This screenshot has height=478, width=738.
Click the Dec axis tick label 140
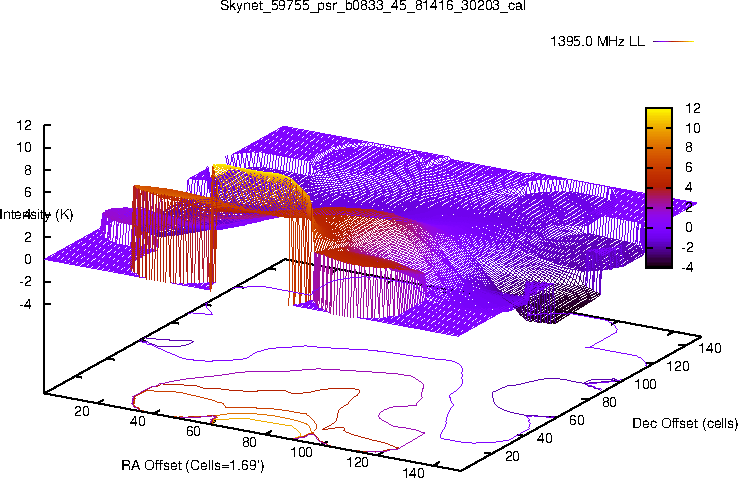coord(710,348)
